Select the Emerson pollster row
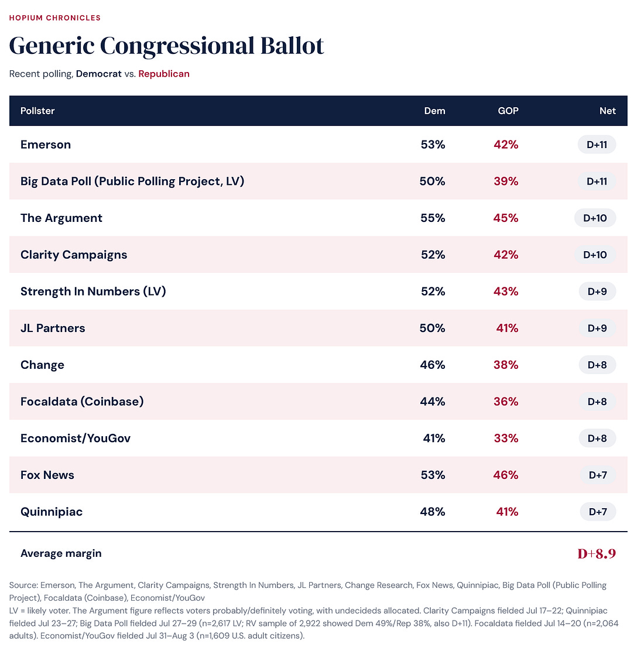644x654 pixels. click(x=318, y=144)
